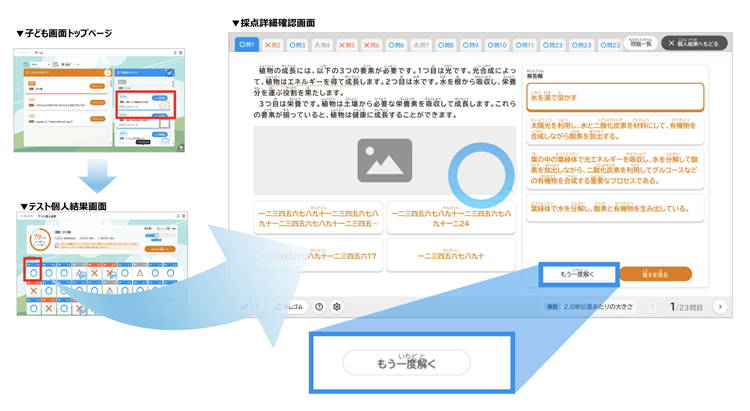
Task: Open the 問題一覧 question list
Action: 640,44
